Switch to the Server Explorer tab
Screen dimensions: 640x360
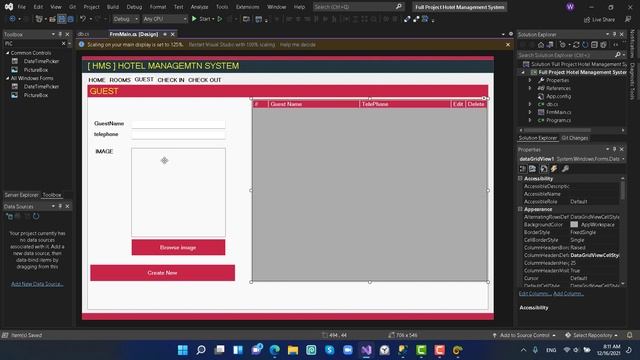(22, 195)
